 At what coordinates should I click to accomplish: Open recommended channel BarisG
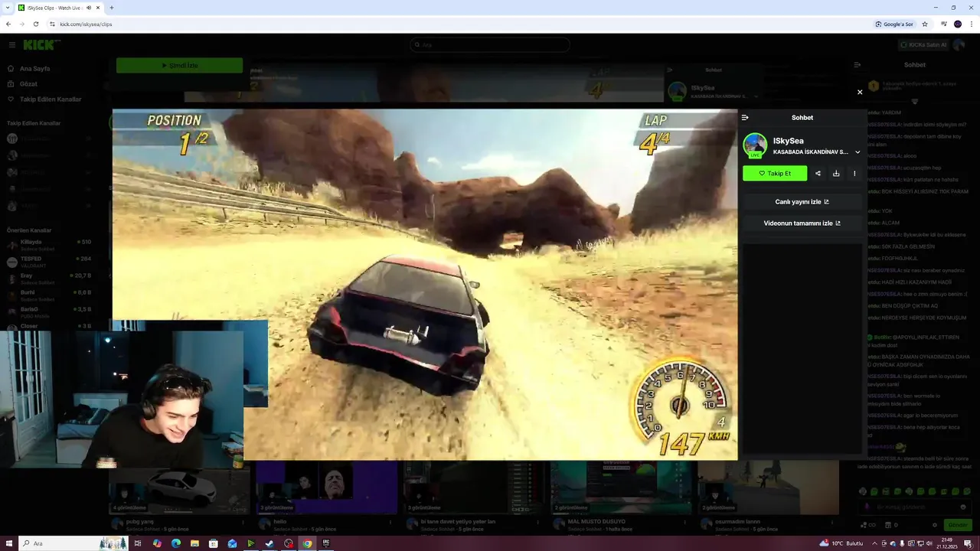point(49,311)
